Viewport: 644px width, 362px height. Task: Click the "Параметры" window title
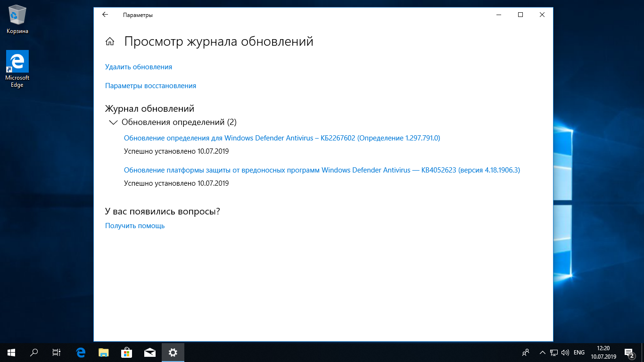[x=138, y=15]
